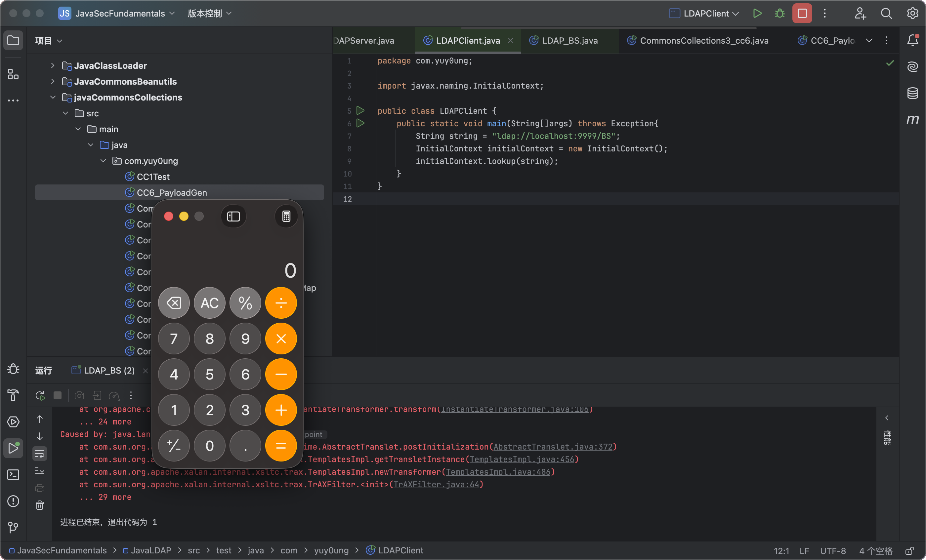Open the TemplatesImpl.java:456 stack trace link

click(522, 460)
